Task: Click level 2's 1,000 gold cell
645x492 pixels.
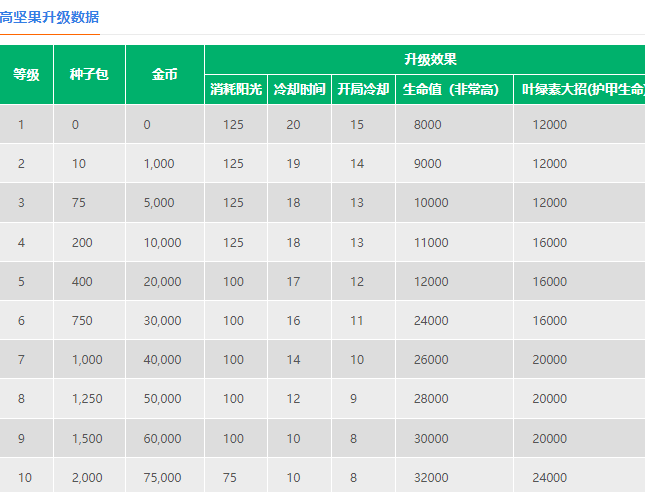Action: [x=165, y=163]
